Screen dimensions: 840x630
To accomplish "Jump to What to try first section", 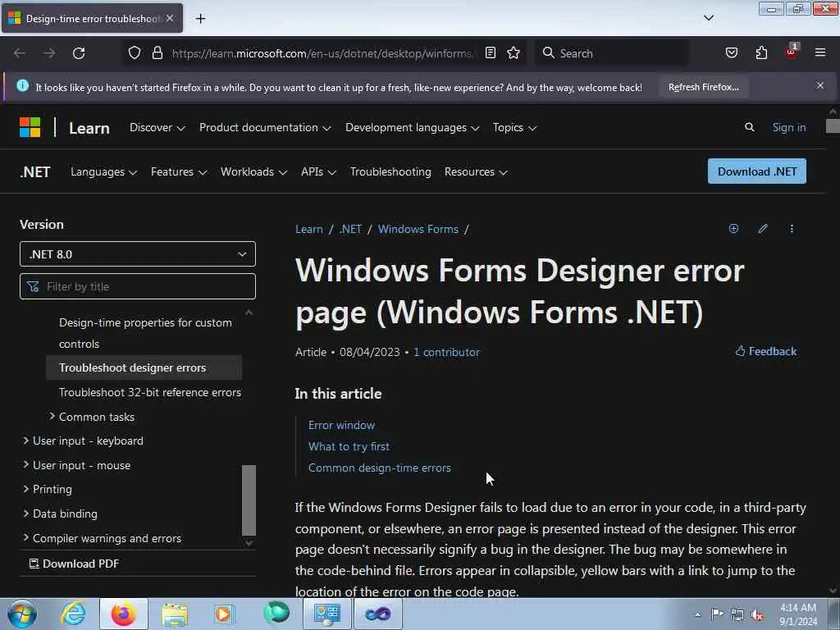I will click(x=349, y=446).
